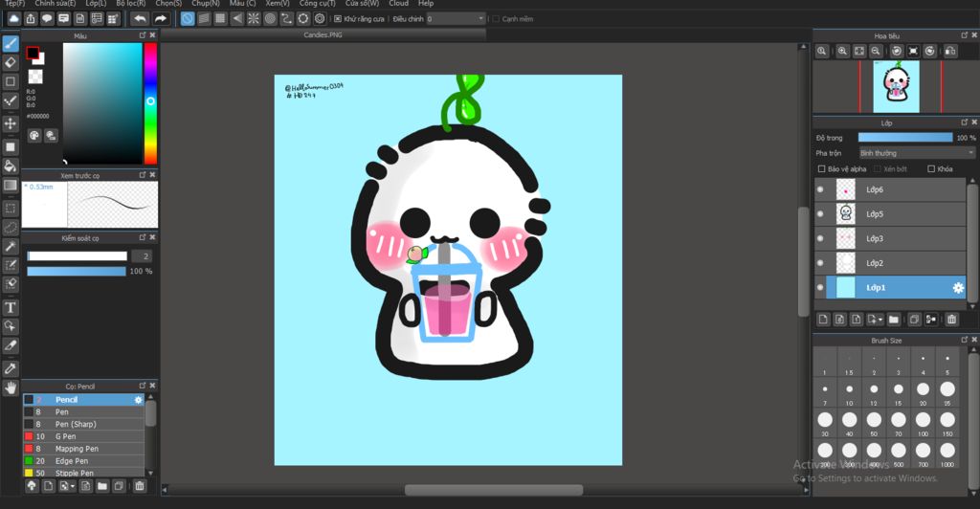Hide the Lớp3 layer visibility dot

820,238
